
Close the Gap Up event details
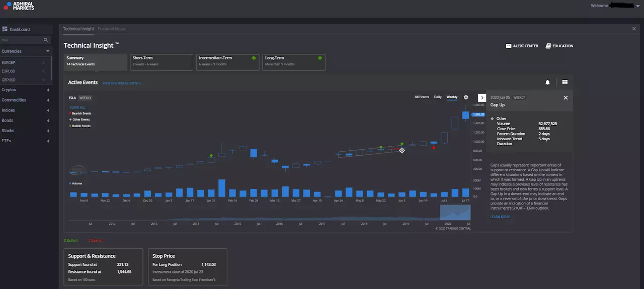pyautogui.click(x=566, y=98)
